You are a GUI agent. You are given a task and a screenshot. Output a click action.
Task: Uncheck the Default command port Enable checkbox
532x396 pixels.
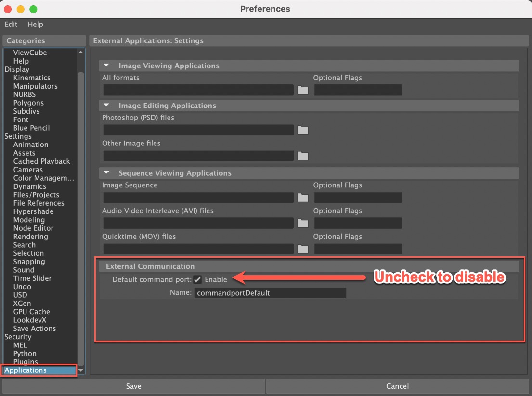(197, 279)
